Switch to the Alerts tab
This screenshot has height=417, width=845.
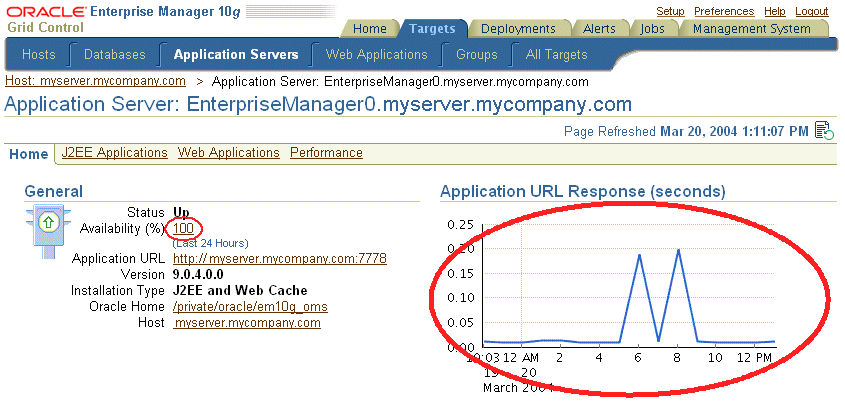(x=599, y=29)
